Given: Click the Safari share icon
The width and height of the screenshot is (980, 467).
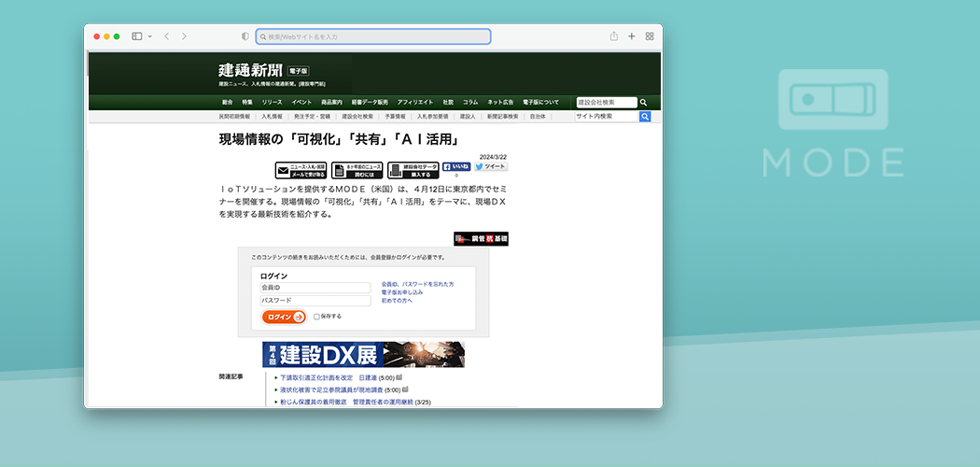Looking at the screenshot, I should pyautogui.click(x=614, y=36).
